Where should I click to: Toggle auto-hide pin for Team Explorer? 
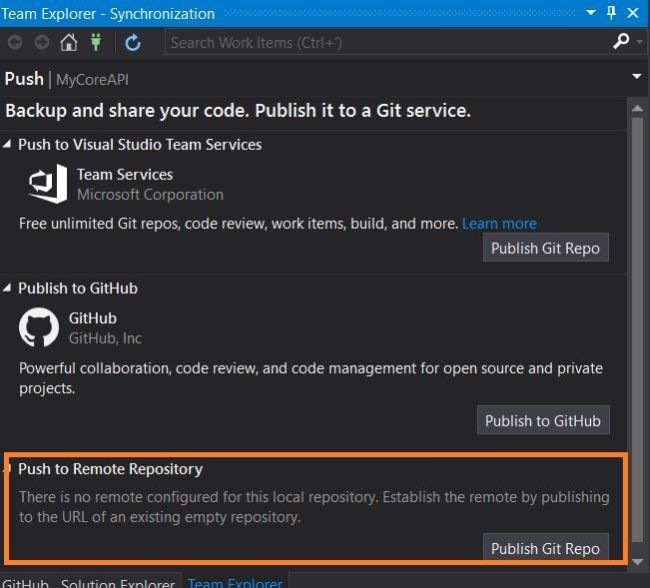[612, 14]
